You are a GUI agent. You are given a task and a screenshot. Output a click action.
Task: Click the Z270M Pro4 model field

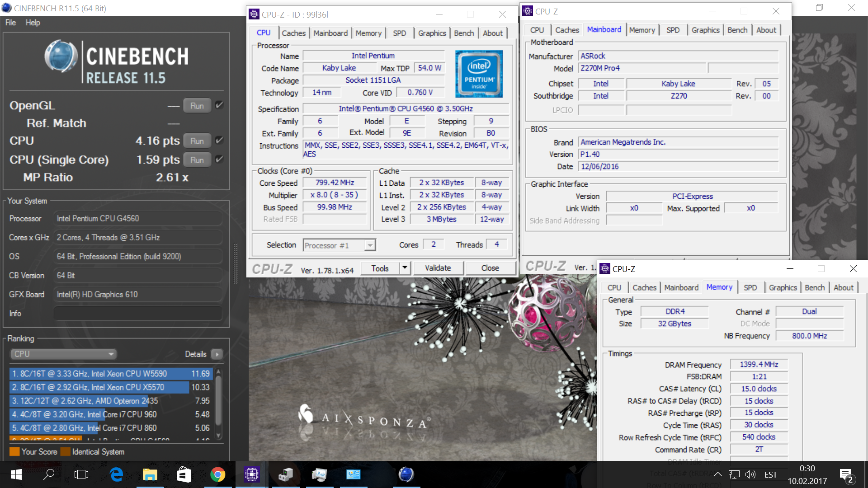point(642,68)
